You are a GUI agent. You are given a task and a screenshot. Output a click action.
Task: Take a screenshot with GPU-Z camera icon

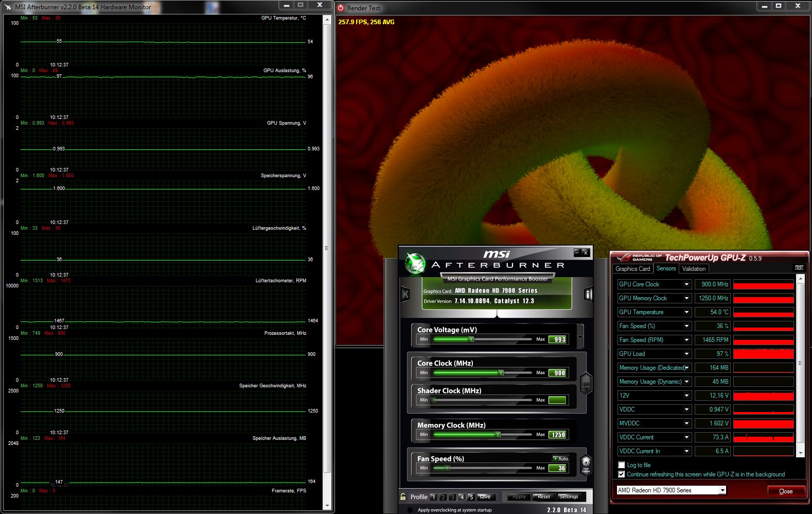(799, 268)
